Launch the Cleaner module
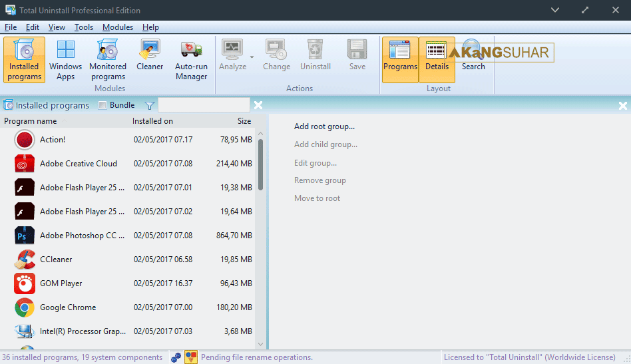Viewport: 631px width, 364px height. coord(150,55)
